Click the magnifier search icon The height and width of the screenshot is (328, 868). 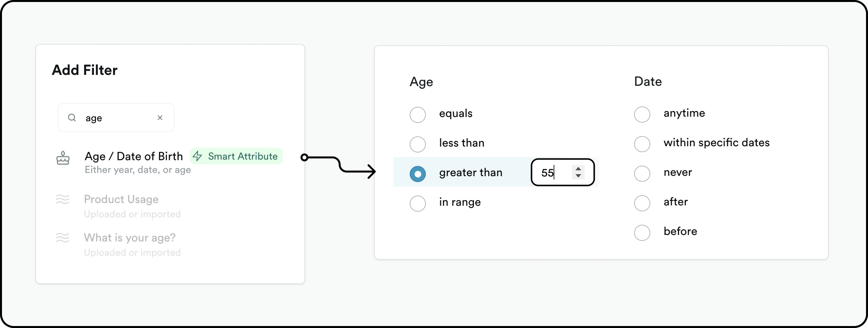72,118
